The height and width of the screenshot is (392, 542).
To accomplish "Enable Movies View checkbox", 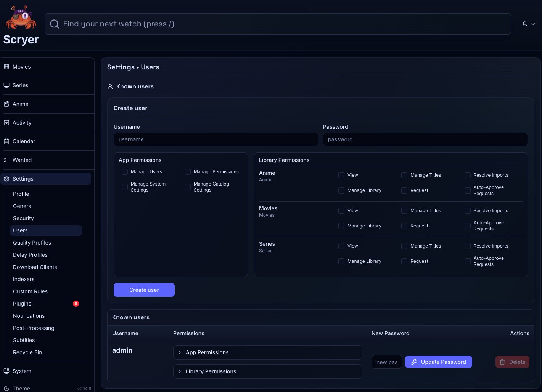I will point(341,211).
